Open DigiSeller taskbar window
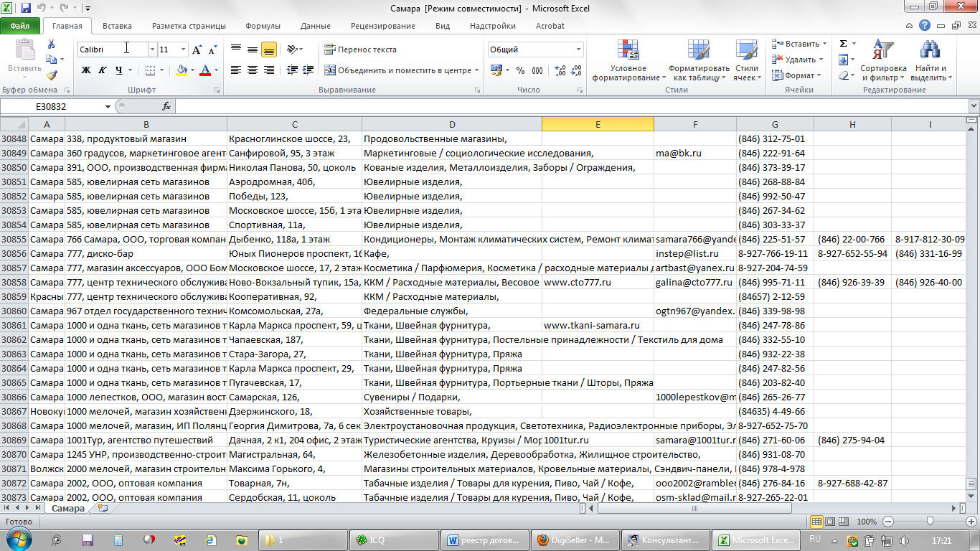980x551 pixels. [575, 540]
